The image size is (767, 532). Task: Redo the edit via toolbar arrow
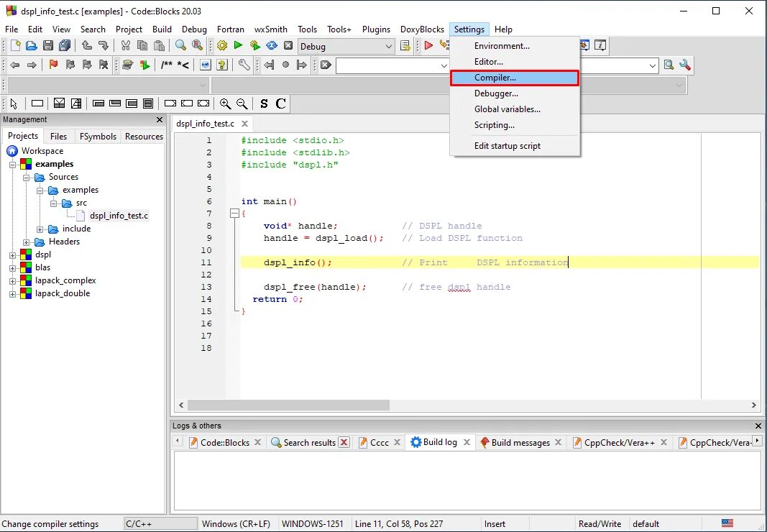[x=104, y=45]
